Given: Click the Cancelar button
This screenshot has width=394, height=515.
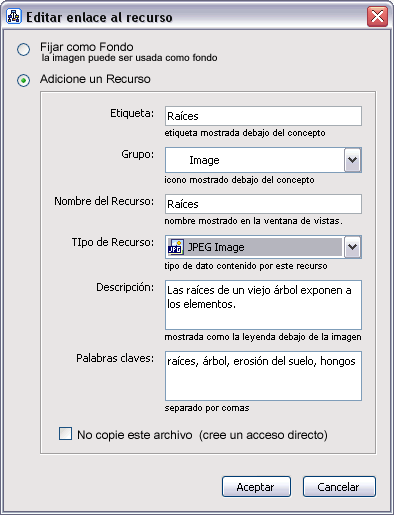Looking at the screenshot, I should [339, 487].
